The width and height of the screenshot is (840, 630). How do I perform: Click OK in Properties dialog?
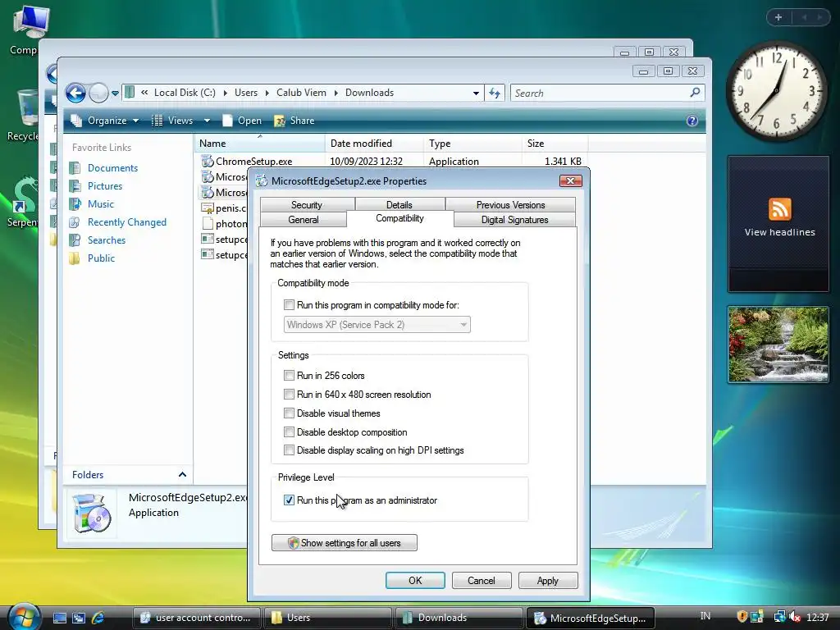coord(415,581)
